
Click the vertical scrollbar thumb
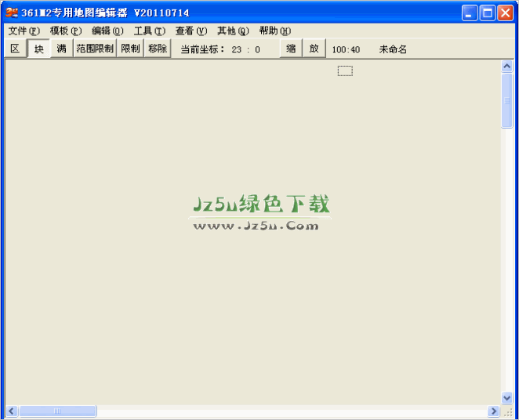coord(506,100)
